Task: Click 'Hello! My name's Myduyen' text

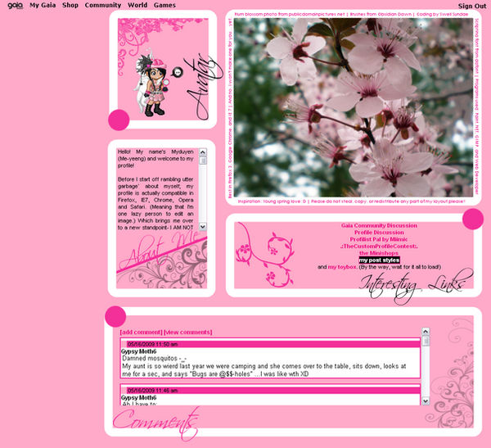Action: pos(155,152)
